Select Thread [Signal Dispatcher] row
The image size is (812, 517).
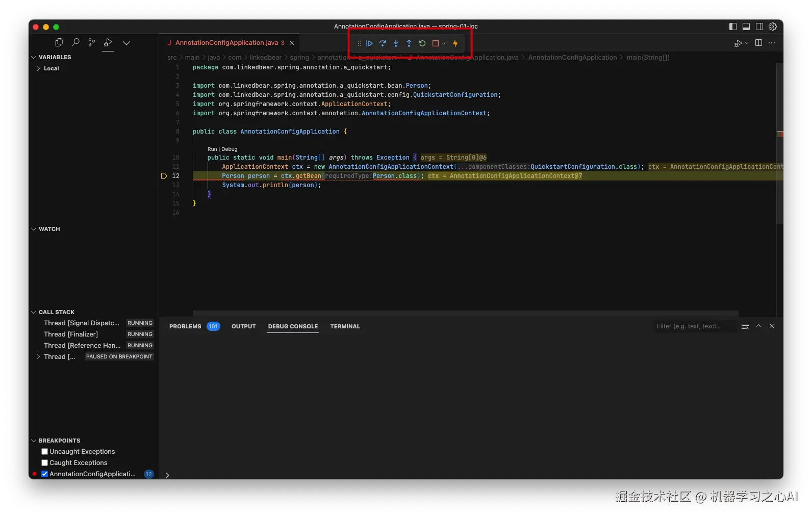click(x=94, y=323)
